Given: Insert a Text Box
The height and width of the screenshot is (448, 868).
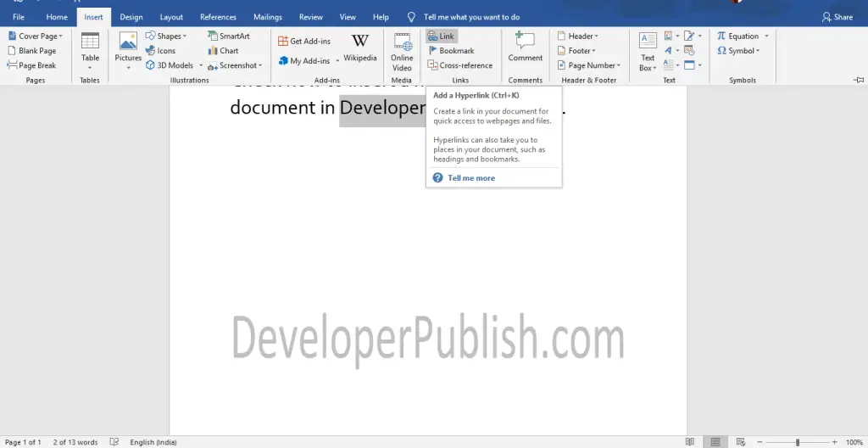Looking at the screenshot, I should point(648,52).
